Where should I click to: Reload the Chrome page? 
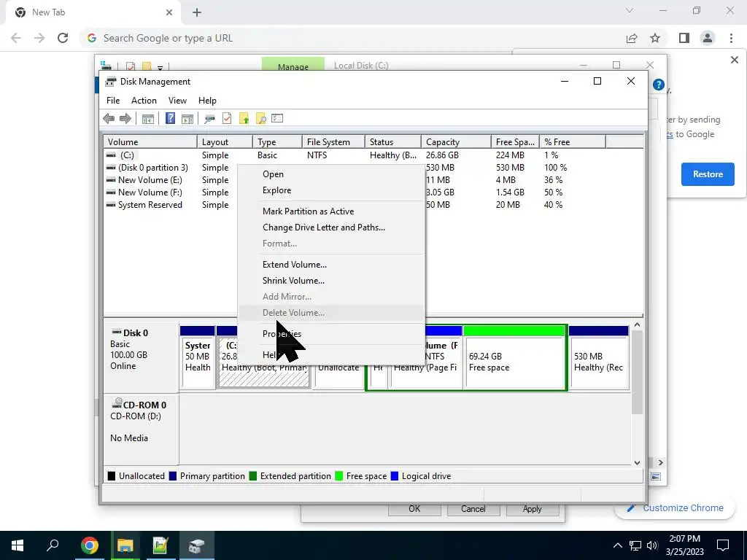63,38
